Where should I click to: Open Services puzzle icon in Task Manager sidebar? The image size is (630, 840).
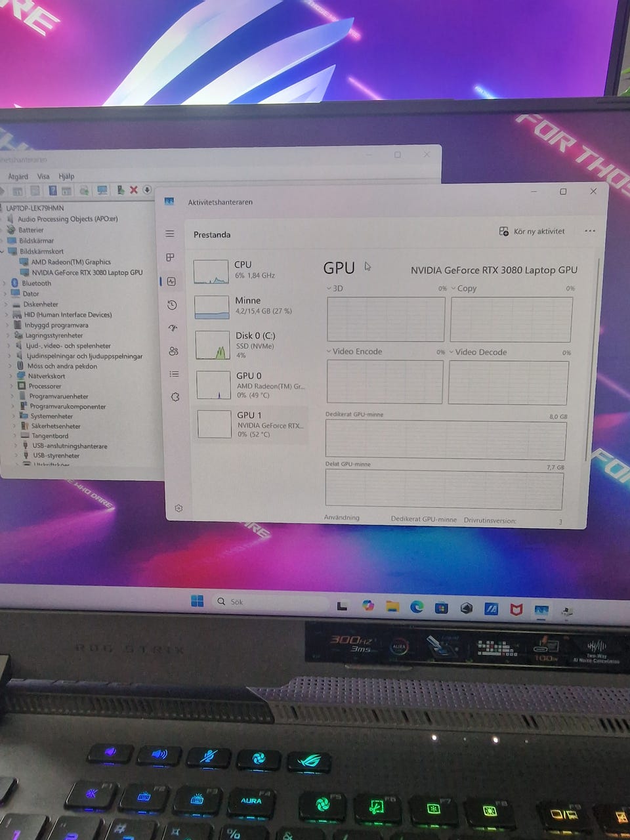[x=175, y=397]
